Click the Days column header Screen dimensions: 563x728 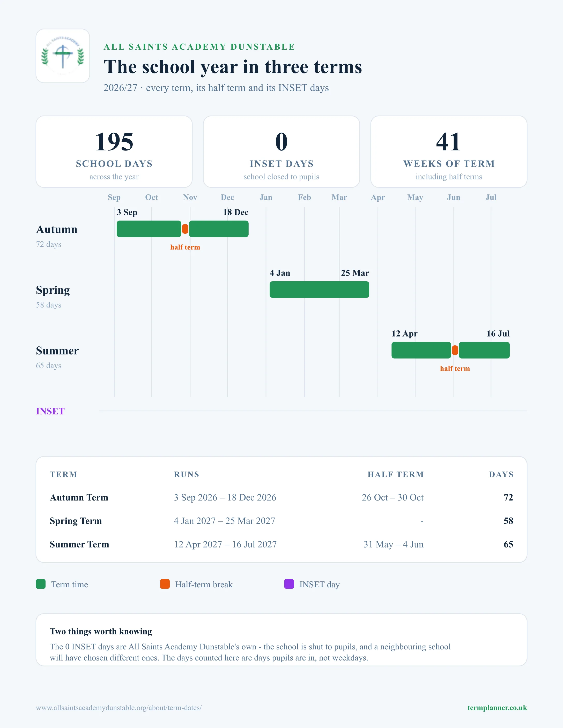501,474
